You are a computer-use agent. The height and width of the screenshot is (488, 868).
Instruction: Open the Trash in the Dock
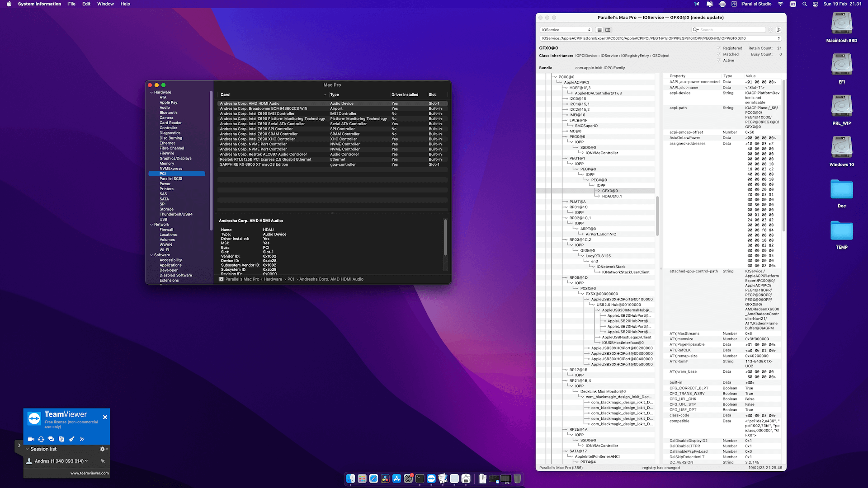[518, 479]
